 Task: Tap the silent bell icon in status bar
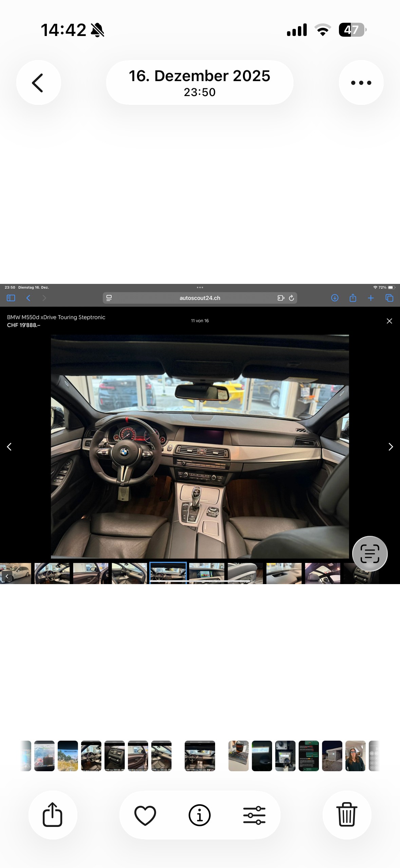(97, 30)
